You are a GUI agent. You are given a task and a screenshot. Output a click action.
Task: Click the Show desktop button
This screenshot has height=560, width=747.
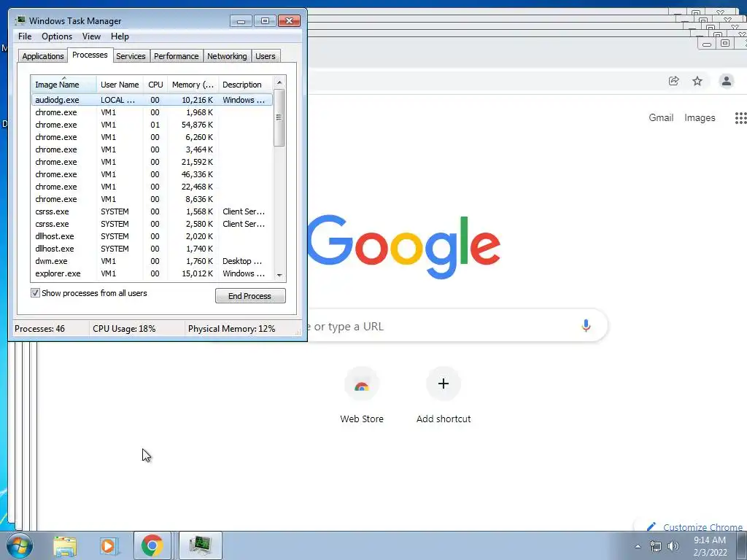click(x=742, y=545)
